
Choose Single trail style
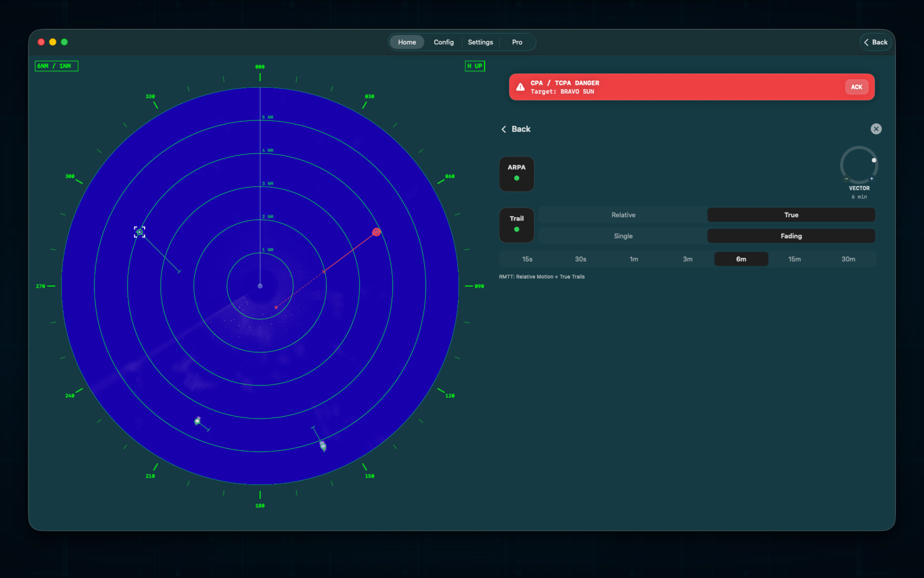(623, 236)
